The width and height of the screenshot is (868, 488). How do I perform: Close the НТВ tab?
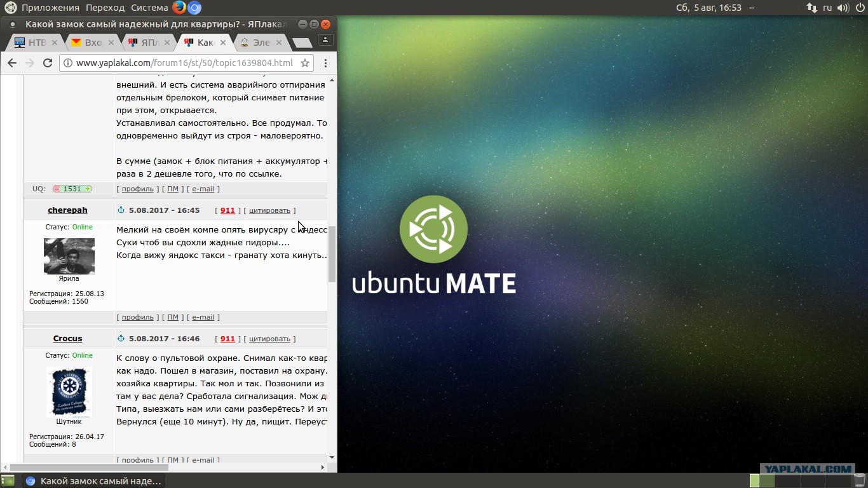pyautogui.click(x=55, y=43)
